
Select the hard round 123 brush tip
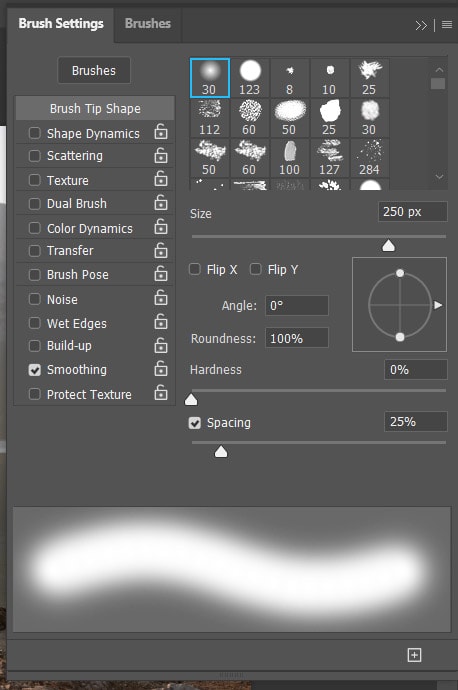tap(249, 78)
